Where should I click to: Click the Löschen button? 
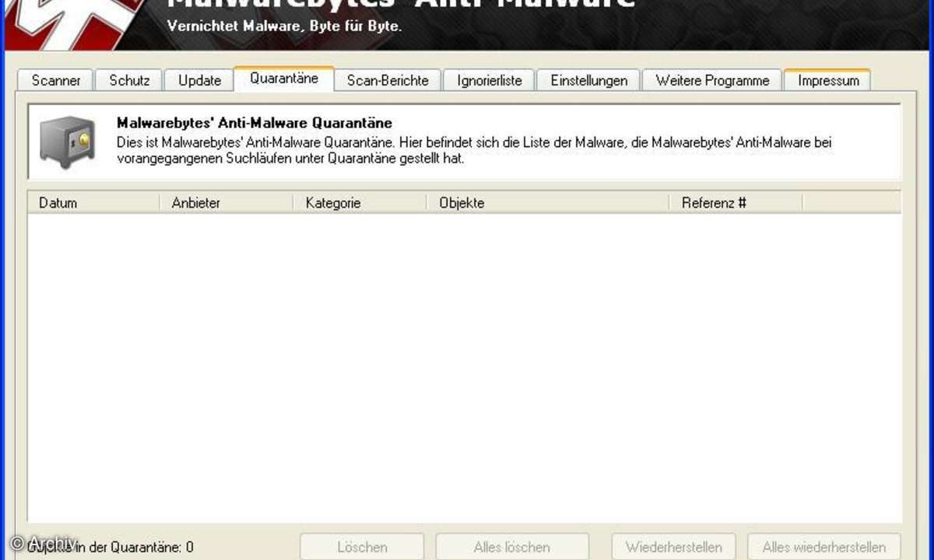pos(362,547)
